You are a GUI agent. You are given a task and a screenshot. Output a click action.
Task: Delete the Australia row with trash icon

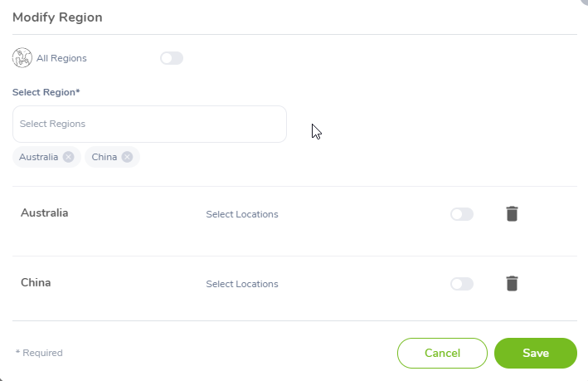click(x=512, y=214)
